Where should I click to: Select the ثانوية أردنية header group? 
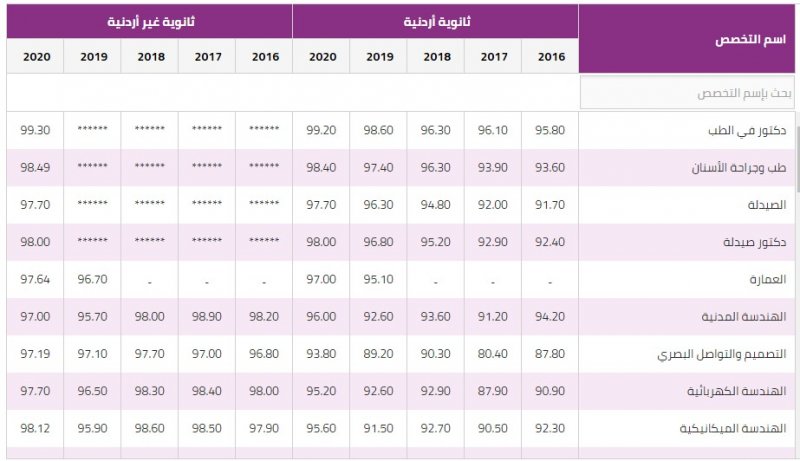tap(435, 21)
